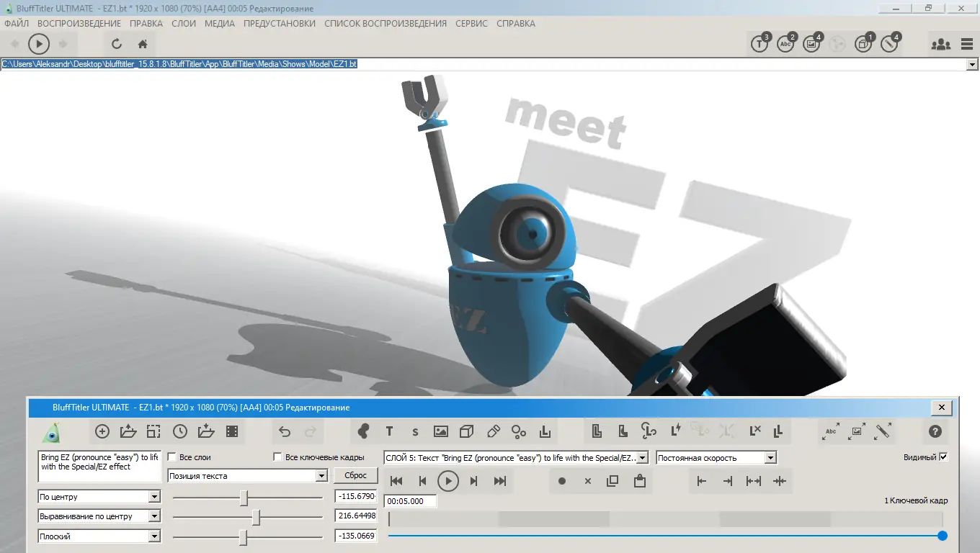
Task: Open the hamburger menu at top right
Action: point(967,44)
